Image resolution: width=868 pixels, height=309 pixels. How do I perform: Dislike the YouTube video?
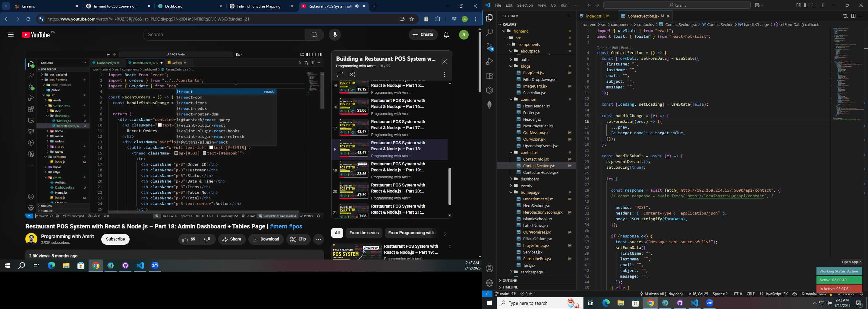[x=208, y=239]
